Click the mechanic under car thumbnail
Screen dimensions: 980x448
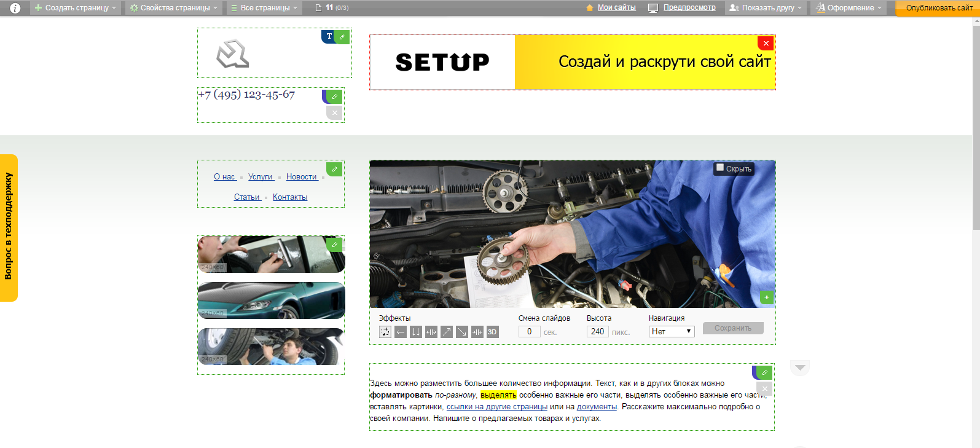click(271, 347)
